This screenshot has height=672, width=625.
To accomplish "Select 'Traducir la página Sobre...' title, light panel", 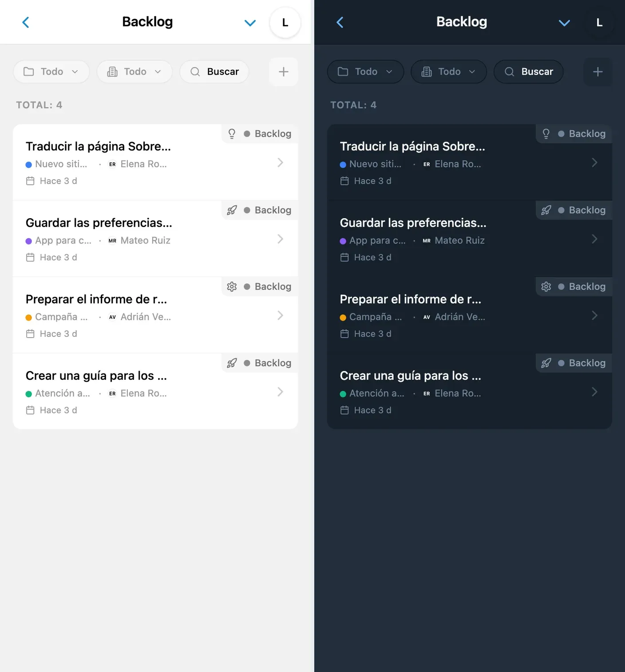I will click(98, 146).
